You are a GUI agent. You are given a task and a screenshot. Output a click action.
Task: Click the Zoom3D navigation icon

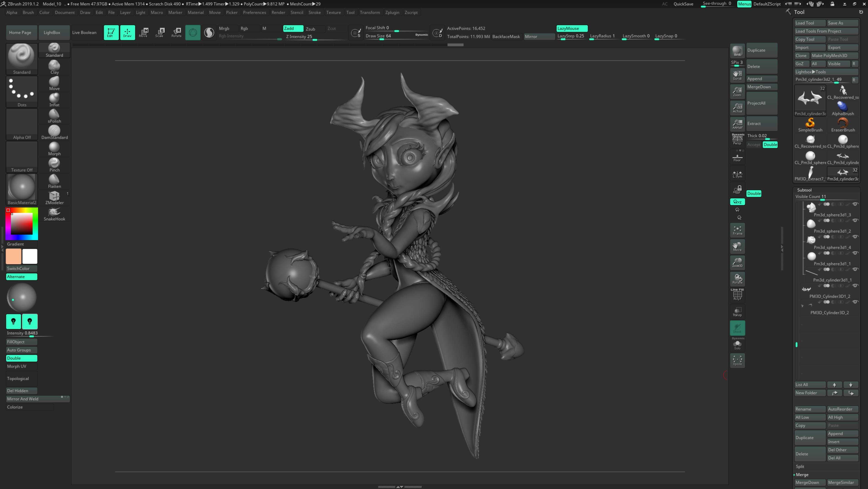[x=737, y=263]
